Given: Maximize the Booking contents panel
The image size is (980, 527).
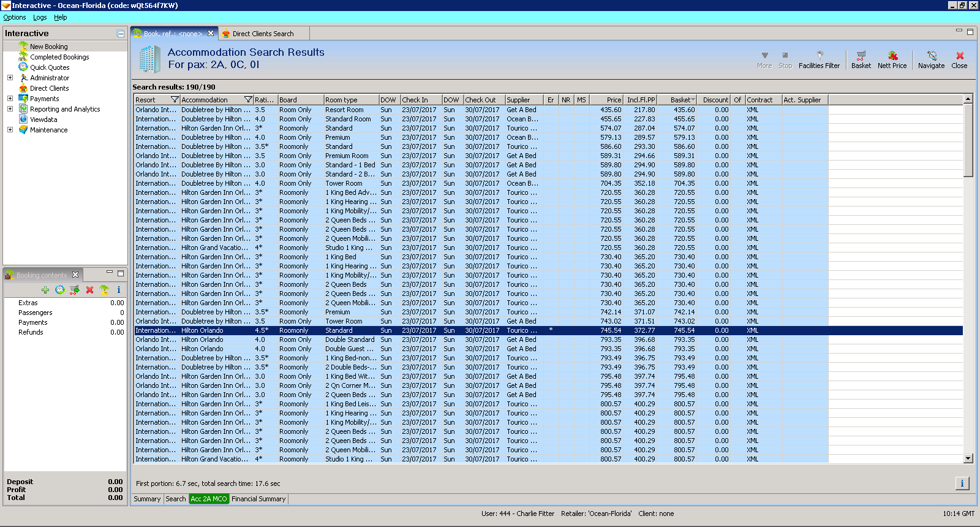Looking at the screenshot, I should (x=121, y=273).
